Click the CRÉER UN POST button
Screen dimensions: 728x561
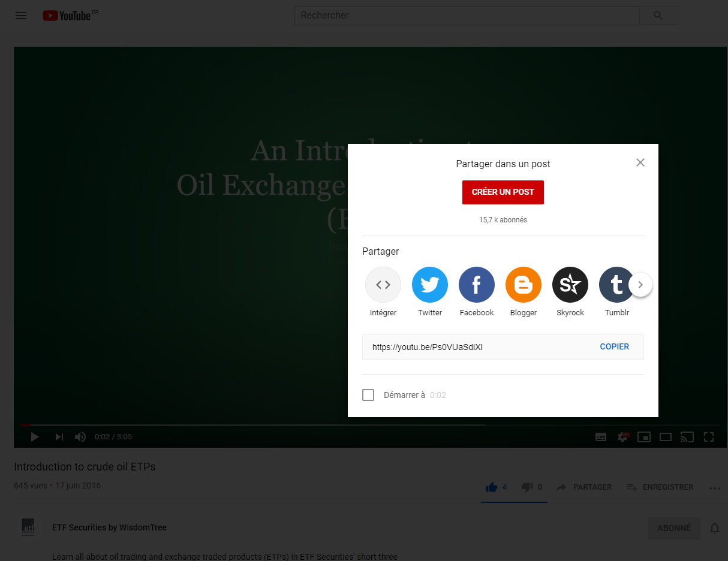point(503,192)
